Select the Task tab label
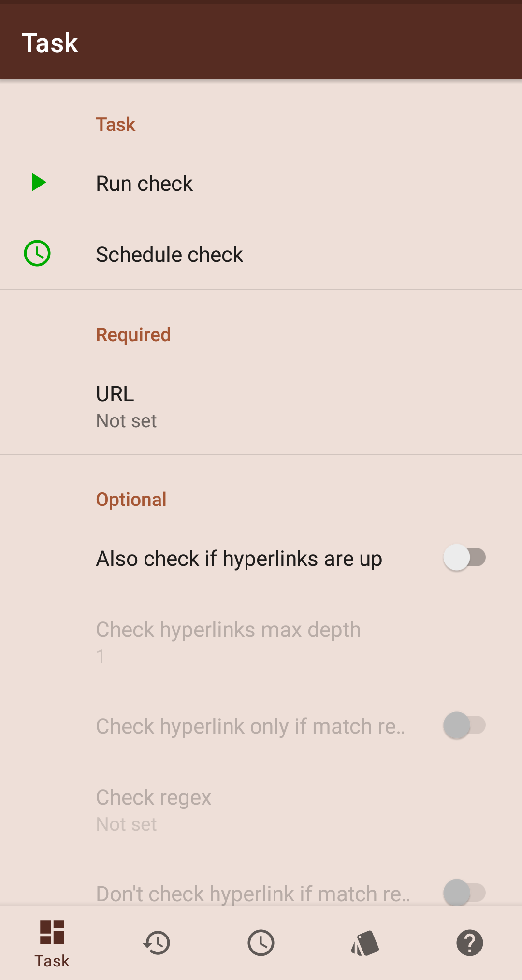The width and height of the screenshot is (522, 980). pos(52,961)
